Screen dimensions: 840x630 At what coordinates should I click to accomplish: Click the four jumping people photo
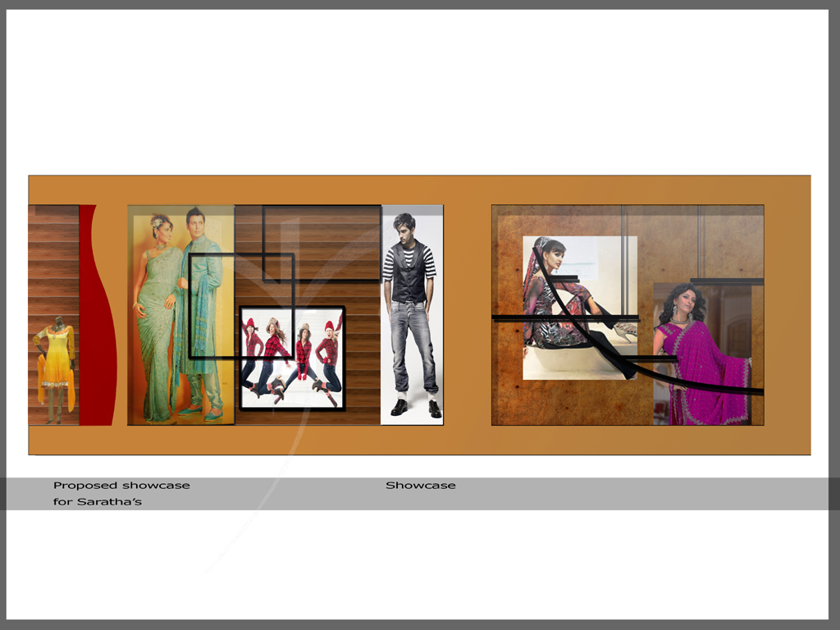click(291, 359)
